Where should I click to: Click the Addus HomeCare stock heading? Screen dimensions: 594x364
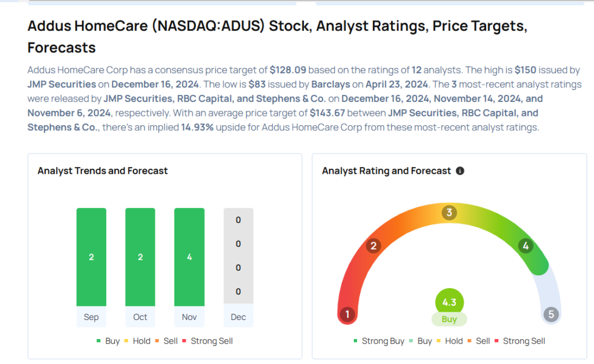click(x=277, y=37)
